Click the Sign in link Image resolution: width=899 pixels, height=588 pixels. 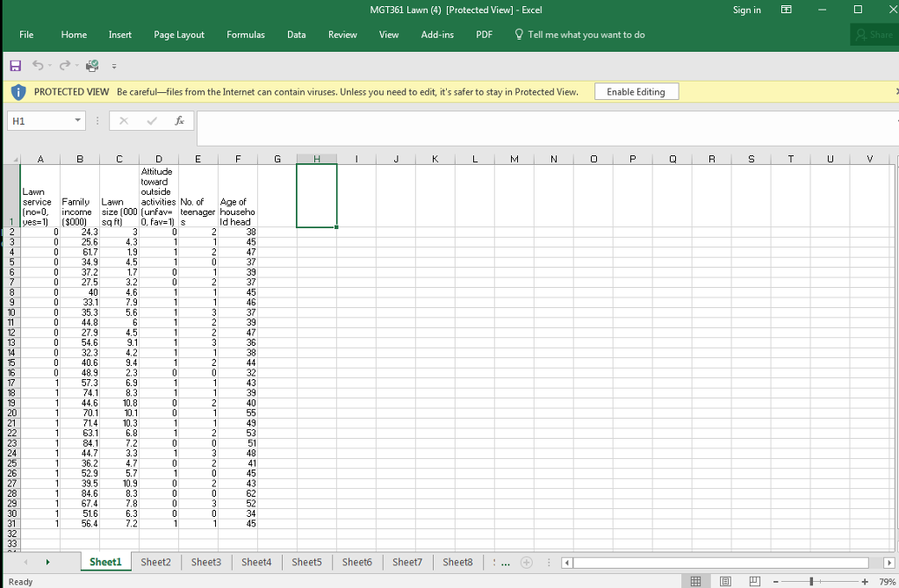pos(746,10)
